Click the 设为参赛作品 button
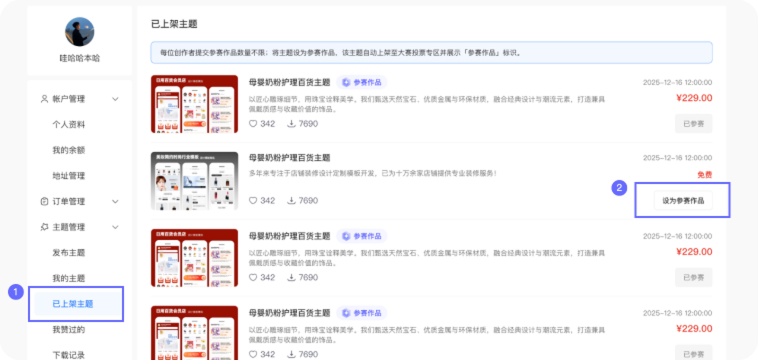Viewport: 758px width, 360px height. pyautogui.click(x=683, y=201)
